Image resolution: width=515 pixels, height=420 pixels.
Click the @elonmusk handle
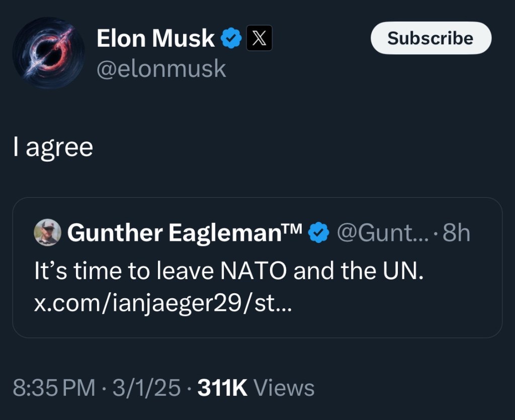(161, 68)
